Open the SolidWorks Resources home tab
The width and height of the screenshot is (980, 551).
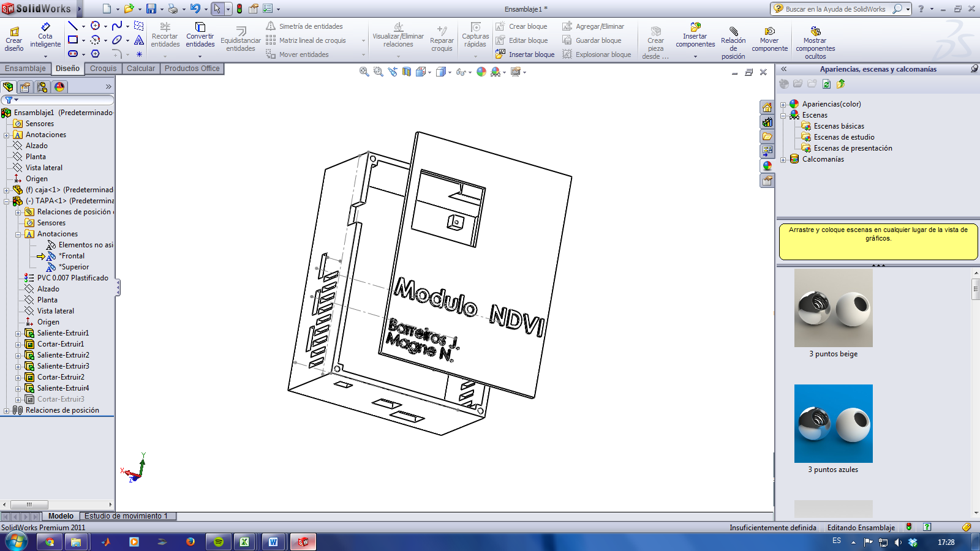[767, 107]
